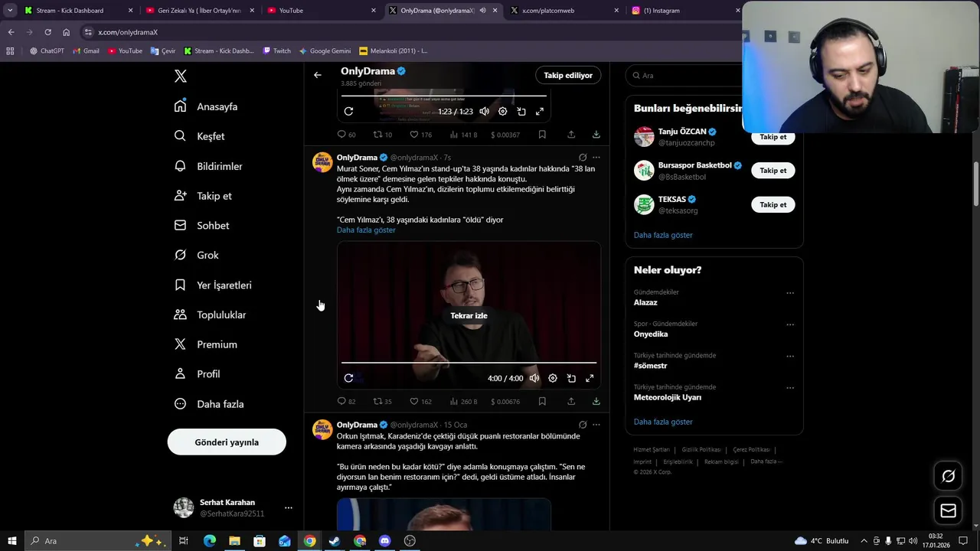
Task: Expand Daha fazla sidebar menu
Action: (x=209, y=404)
